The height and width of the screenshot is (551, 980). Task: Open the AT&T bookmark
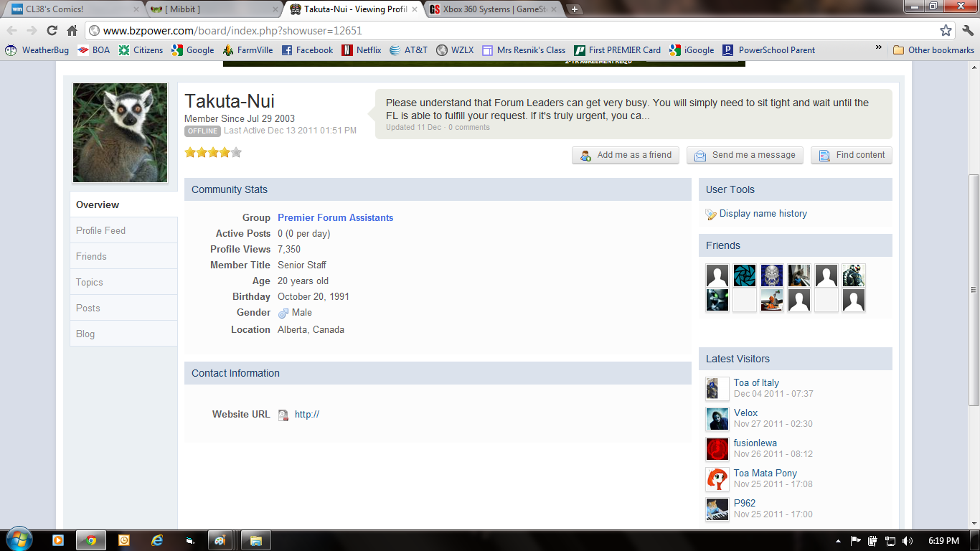(408, 50)
